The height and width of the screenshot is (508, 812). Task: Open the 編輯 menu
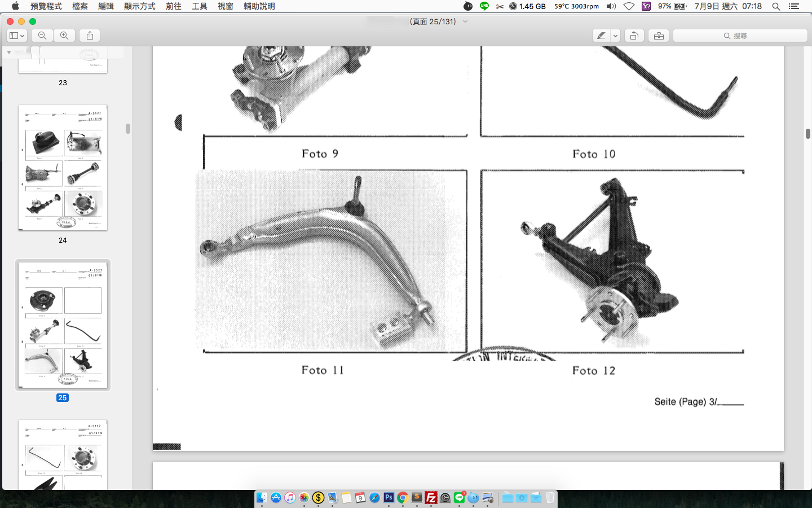(x=106, y=6)
